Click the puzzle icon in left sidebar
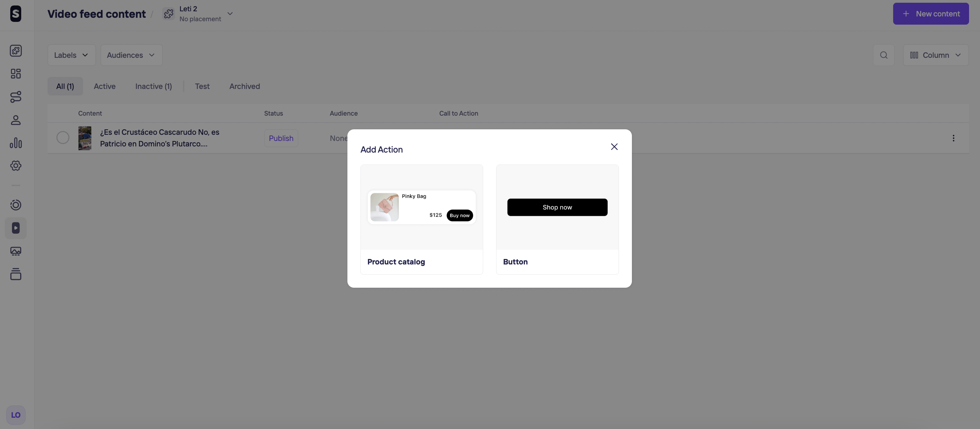The width and height of the screenshot is (980, 429). (x=16, y=51)
